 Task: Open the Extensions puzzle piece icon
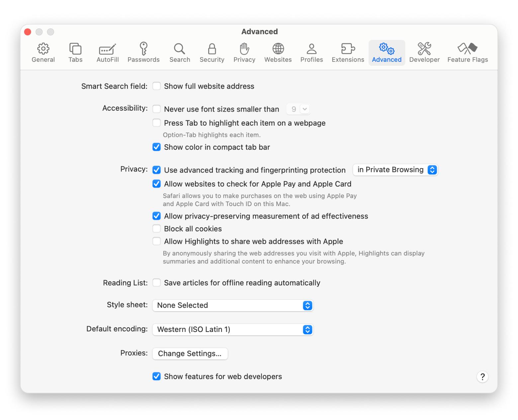pos(348,49)
